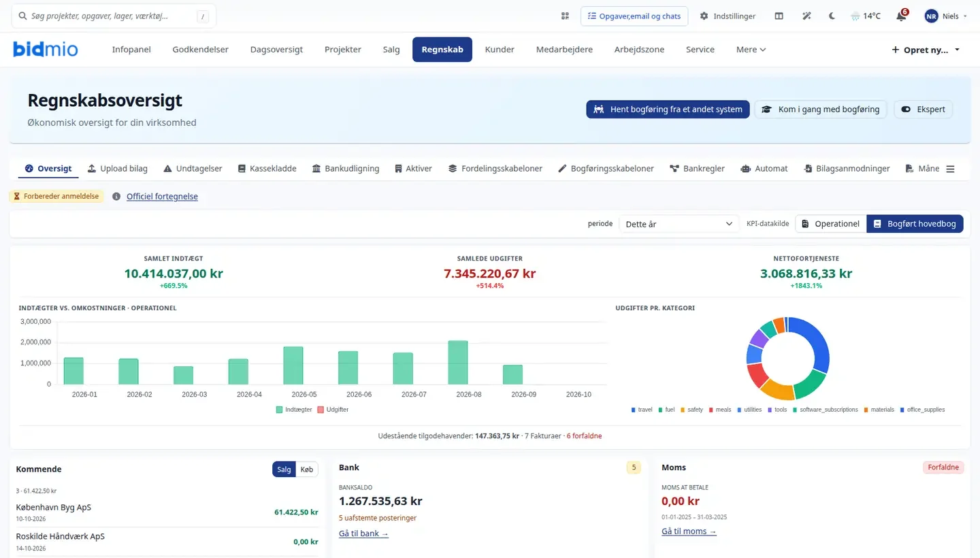This screenshot has width=980, height=558.
Task: Click the Indstillinger gear icon
Action: pos(704,16)
